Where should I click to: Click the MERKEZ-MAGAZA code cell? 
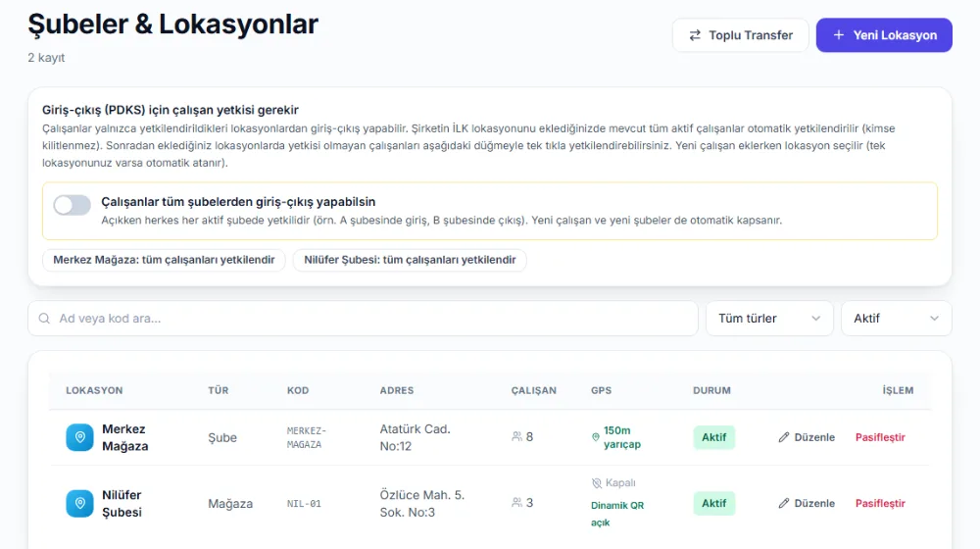[306, 437]
